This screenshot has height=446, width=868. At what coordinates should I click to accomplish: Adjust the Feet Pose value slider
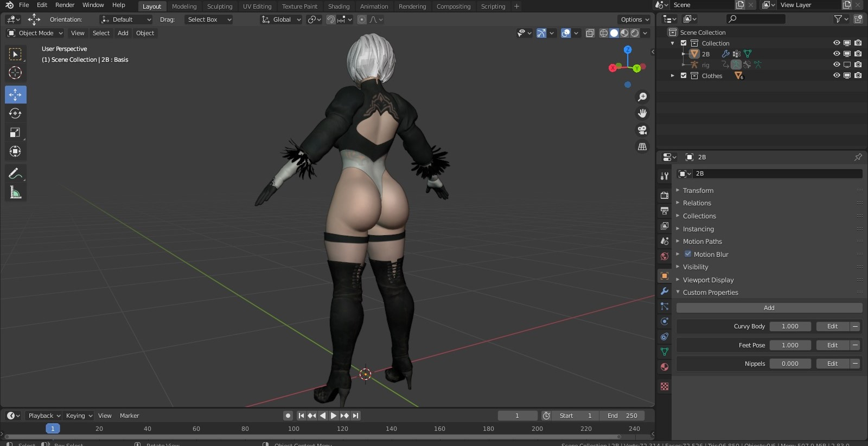(790, 345)
